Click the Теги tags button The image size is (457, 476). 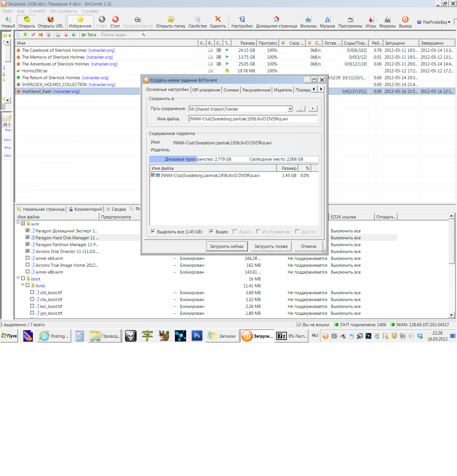[89, 35]
